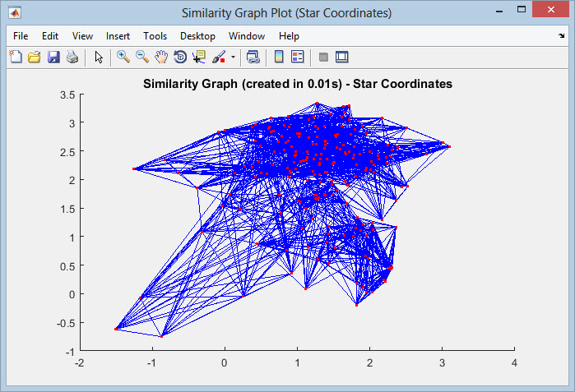Insert a colorbar via toolbar icon
575x392 pixels.
[279, 57]
